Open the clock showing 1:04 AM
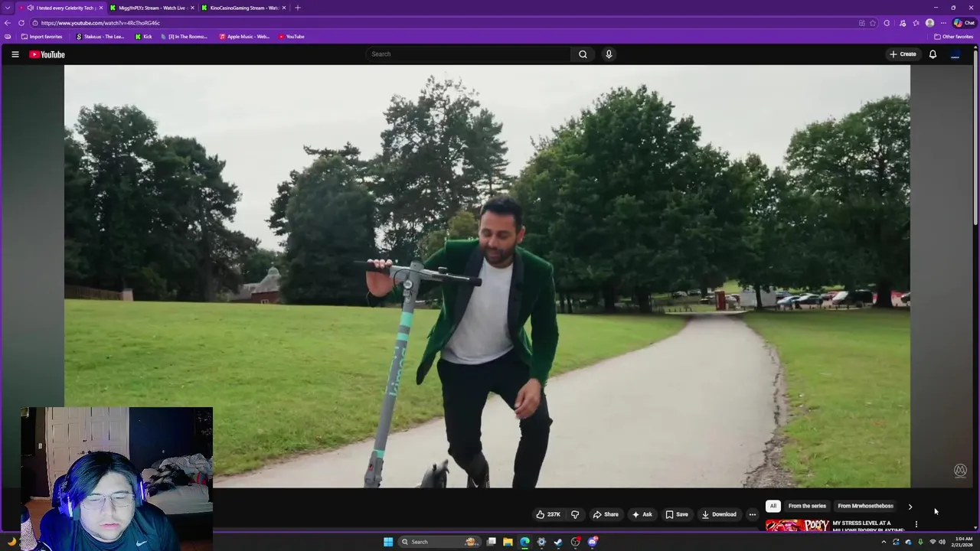This screenshot has height=551, width=980. [962, 542]
